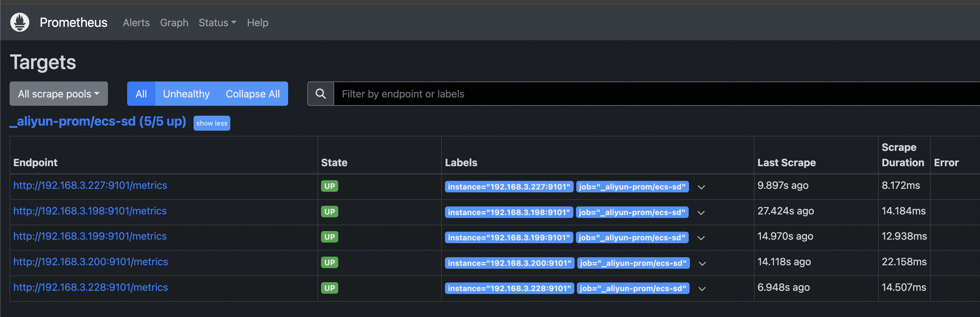Image resolution: width=980 pixels, height=317 pixels.
Task: Open the All scrape pools dropdown
Action: [58, 94]
